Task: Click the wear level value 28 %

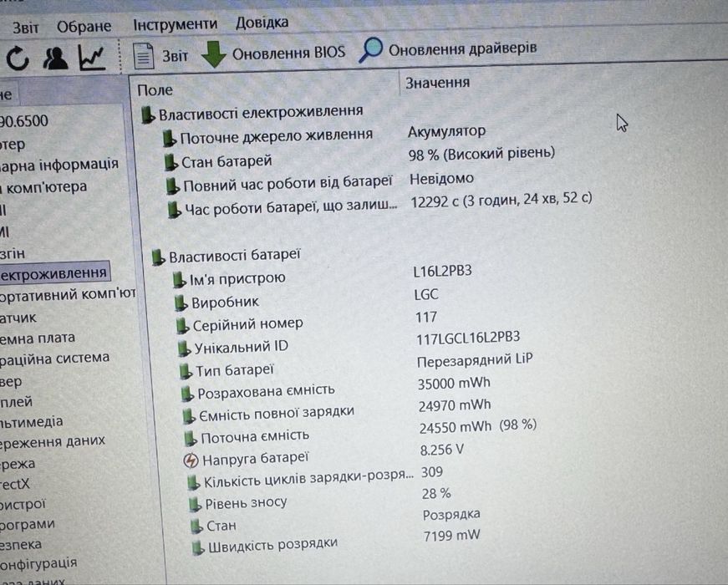Action: (436, 494)
